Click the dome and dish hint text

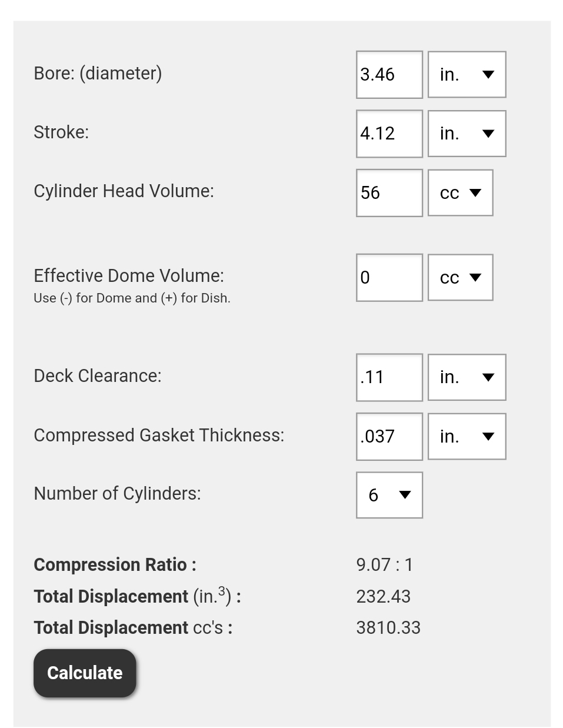tap(132, 298)
